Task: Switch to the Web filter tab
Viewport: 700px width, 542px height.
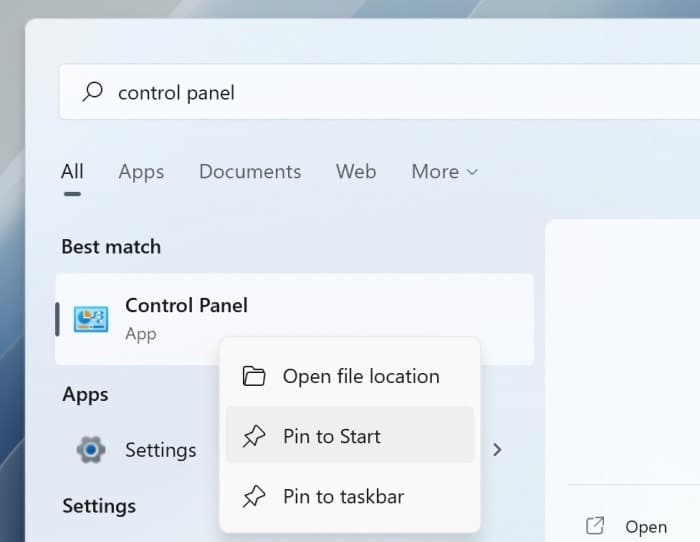Action: pos(356,171)
